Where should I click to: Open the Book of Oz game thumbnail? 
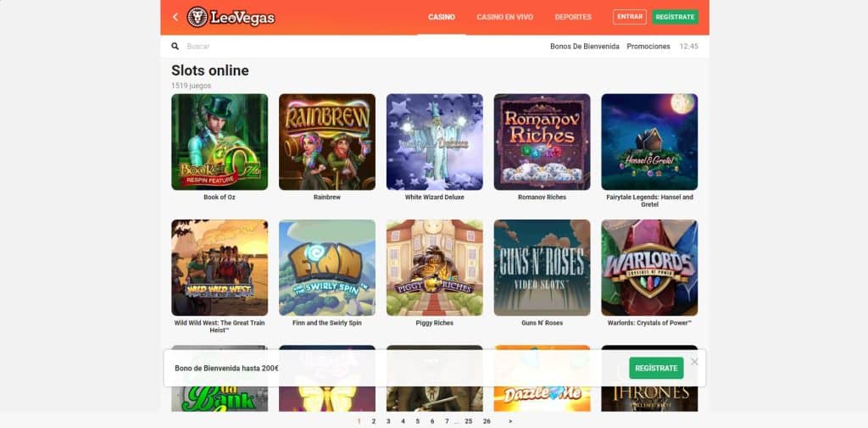[x=220, y=142]
